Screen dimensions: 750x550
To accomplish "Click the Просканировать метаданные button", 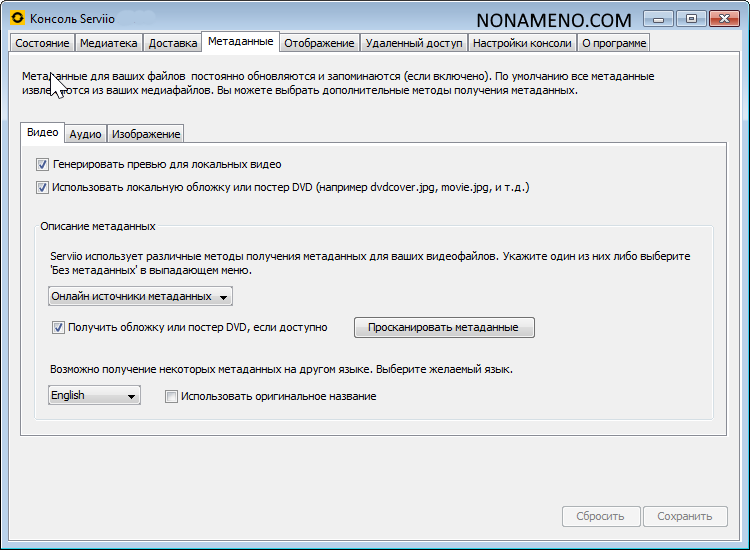I will (443, 327).
